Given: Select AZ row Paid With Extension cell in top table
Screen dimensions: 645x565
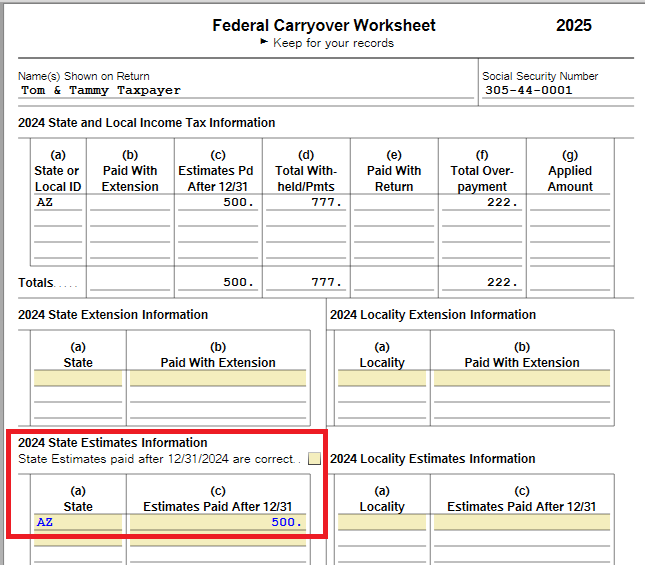Looking at the screenshot, I should (129, 202).
